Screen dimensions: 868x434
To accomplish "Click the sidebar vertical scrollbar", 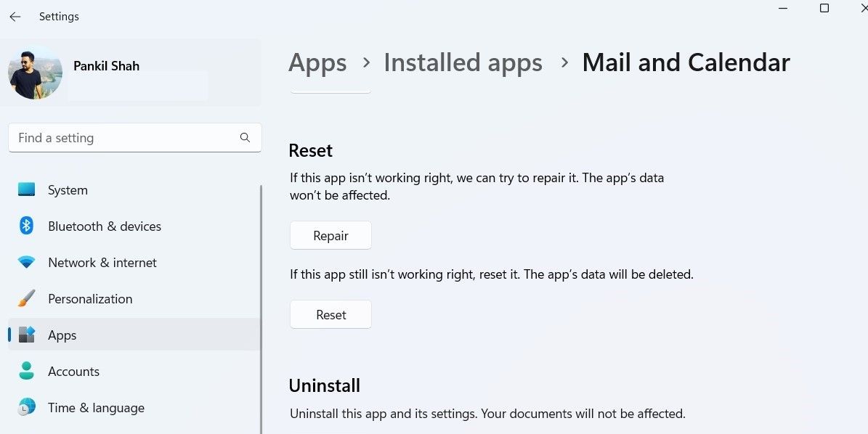I will tap(261, 310).
